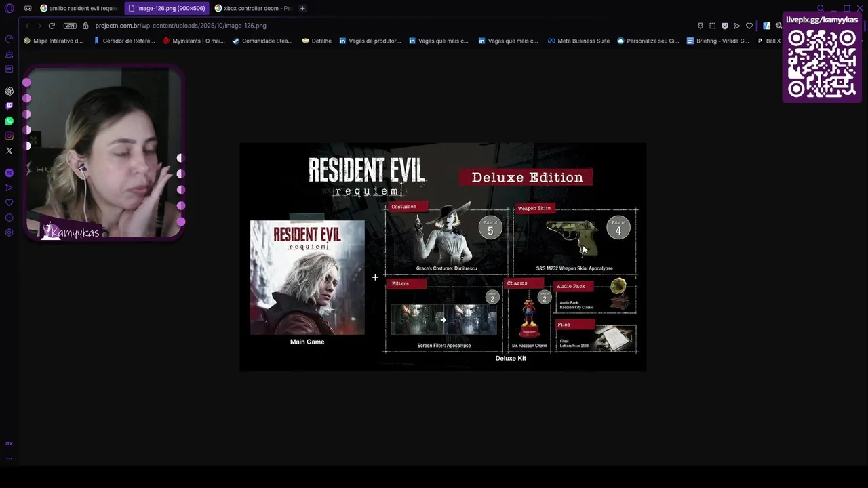868x488 pixels.
Task: Open GX Cleaner in the sidebar
Action: pyautogui.click(x=9, y=54)
